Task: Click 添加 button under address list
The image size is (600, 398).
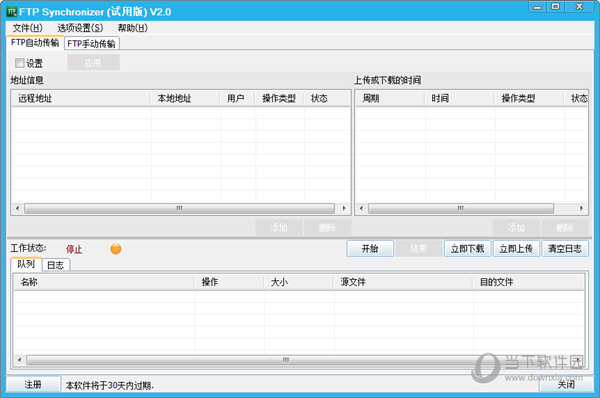Action: point(279,228)
